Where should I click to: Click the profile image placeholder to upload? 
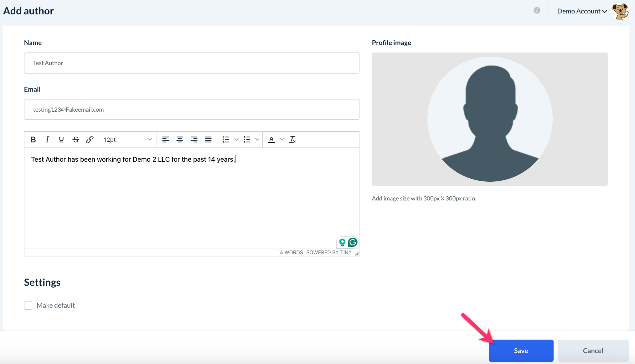pos(490,119)
